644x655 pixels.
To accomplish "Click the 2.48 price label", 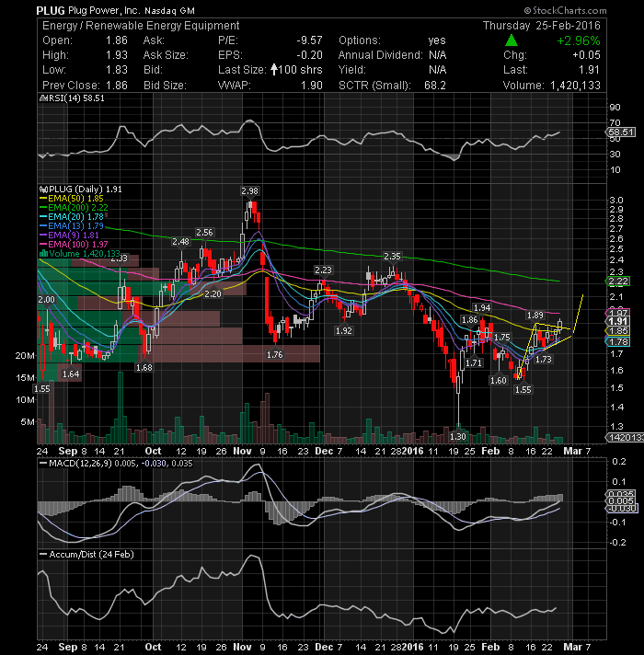I will click(180, 241).
